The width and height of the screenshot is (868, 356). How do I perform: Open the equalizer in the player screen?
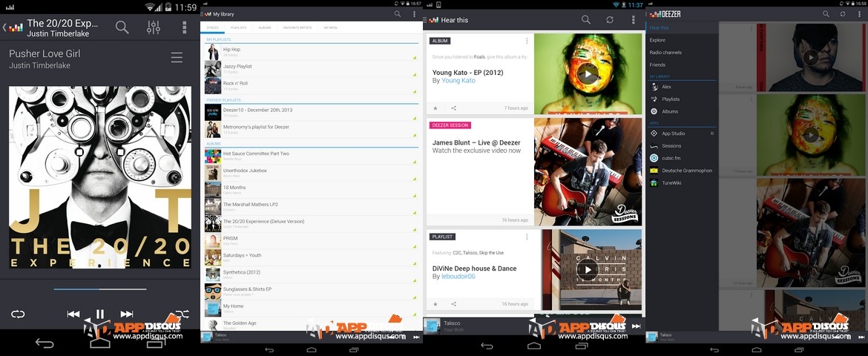154,27
